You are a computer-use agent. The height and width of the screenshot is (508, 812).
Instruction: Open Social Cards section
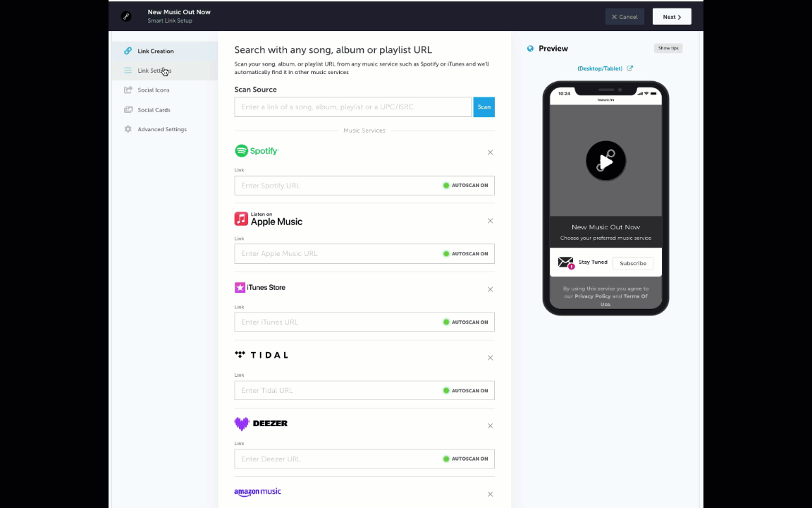coord(165,110)
